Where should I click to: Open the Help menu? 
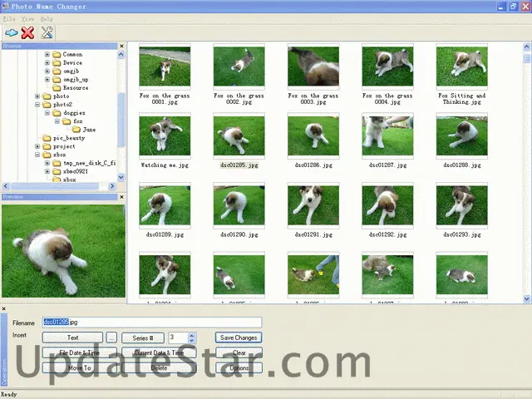click(47, 19)
